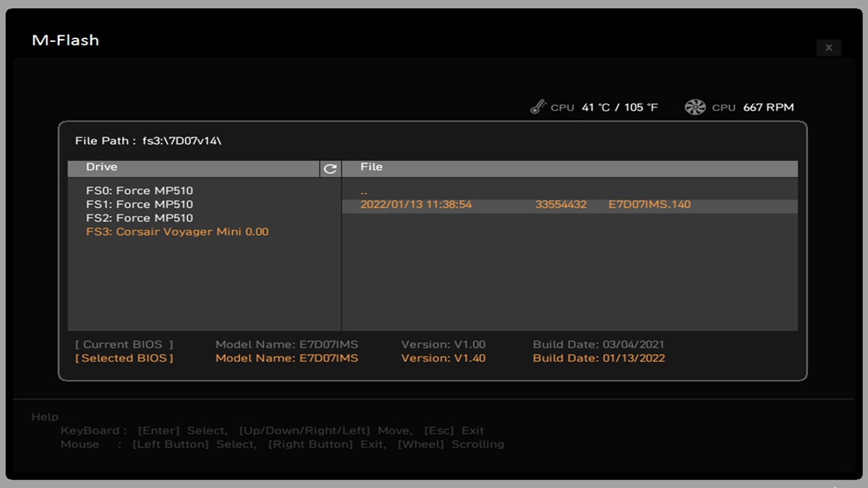Click the File Path fs3:\7D07v14\ text

tap(148, 140)
